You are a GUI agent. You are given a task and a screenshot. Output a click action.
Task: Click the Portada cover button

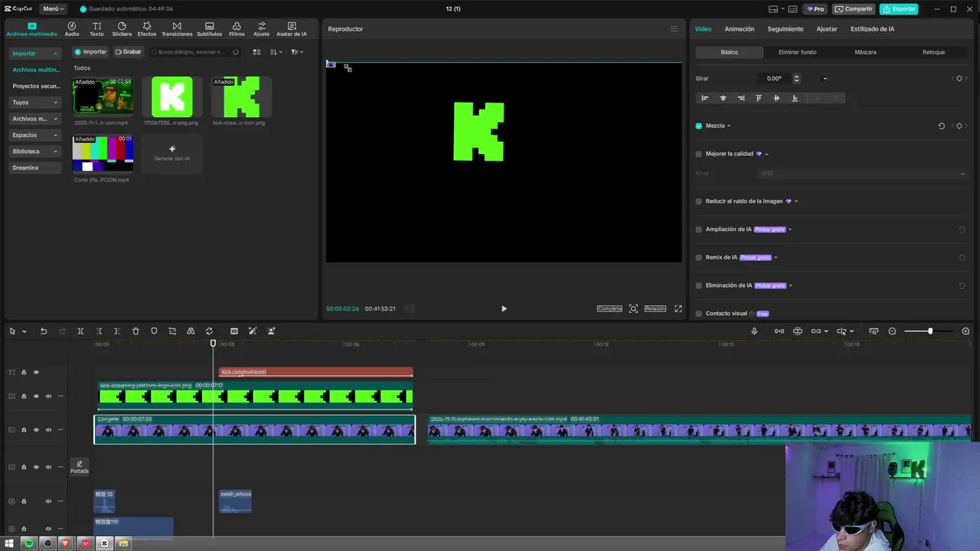pyautogui.click(x=80, y=467)
